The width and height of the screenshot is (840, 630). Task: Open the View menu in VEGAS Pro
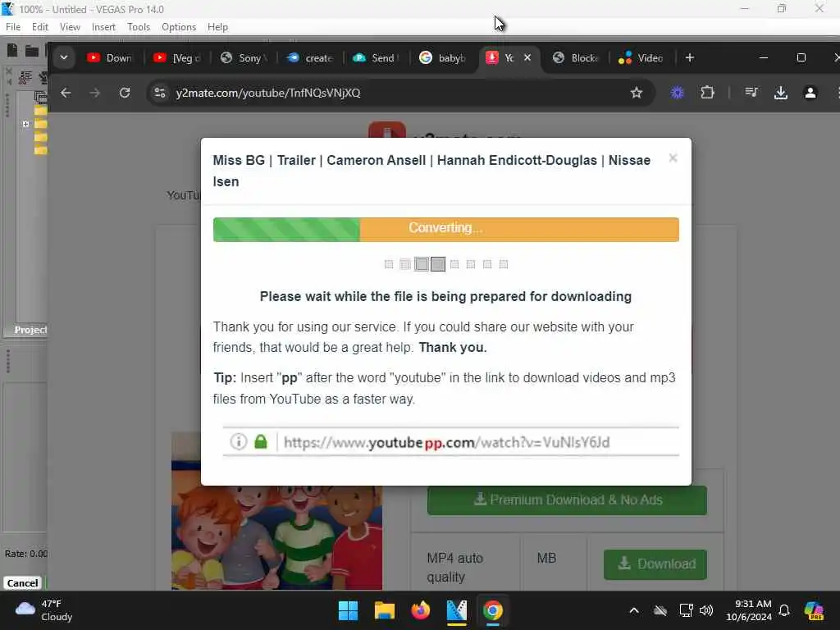point(70,27)
